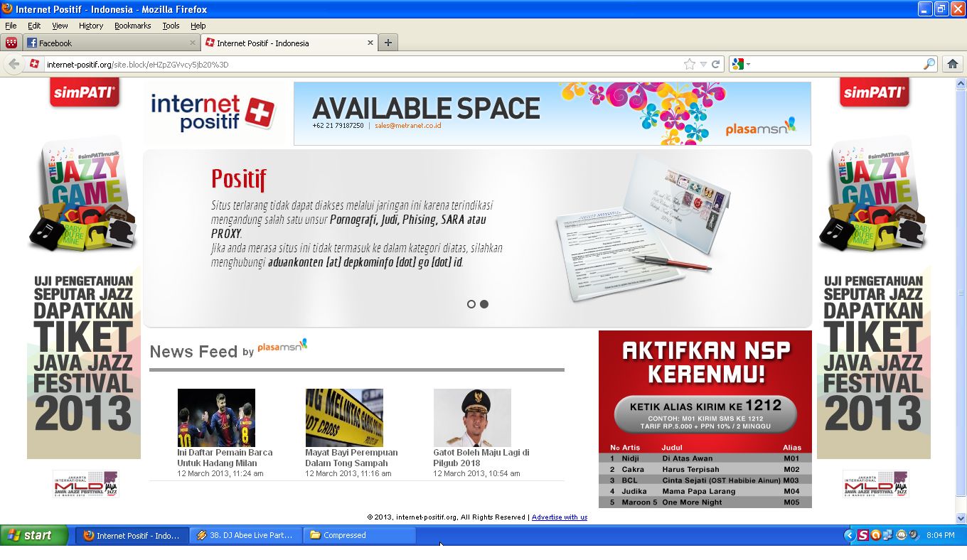Screen dimensions: 967x560
Task: Open the Google search engine dropdown
Action: tap(740, 64)
